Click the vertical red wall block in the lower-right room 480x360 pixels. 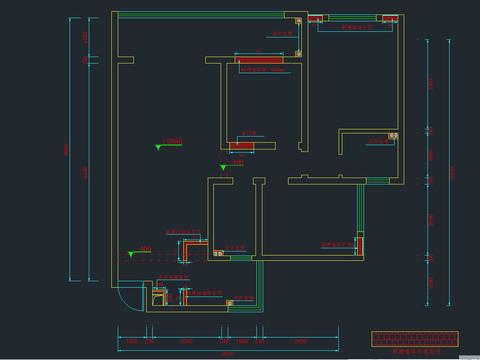[360, 246]
